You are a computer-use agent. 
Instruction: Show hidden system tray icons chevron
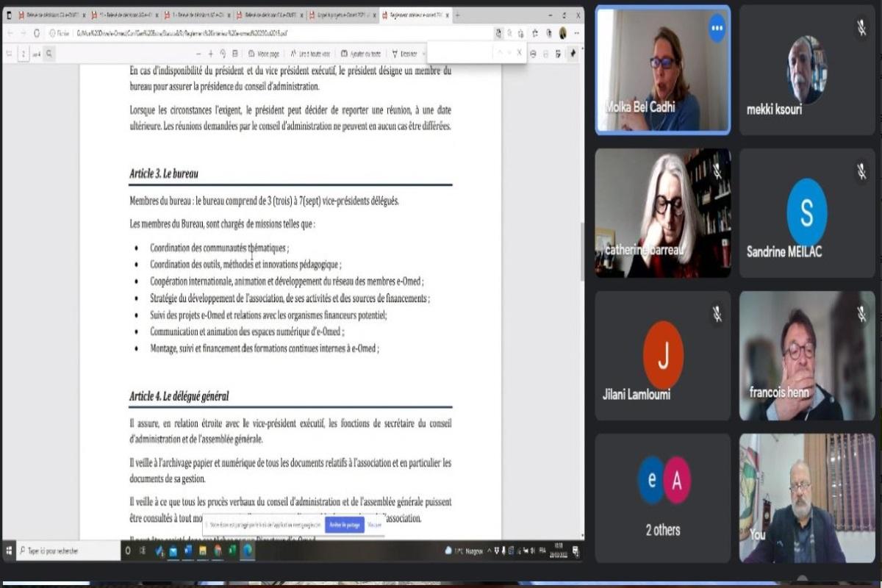[x=489, y=550]
